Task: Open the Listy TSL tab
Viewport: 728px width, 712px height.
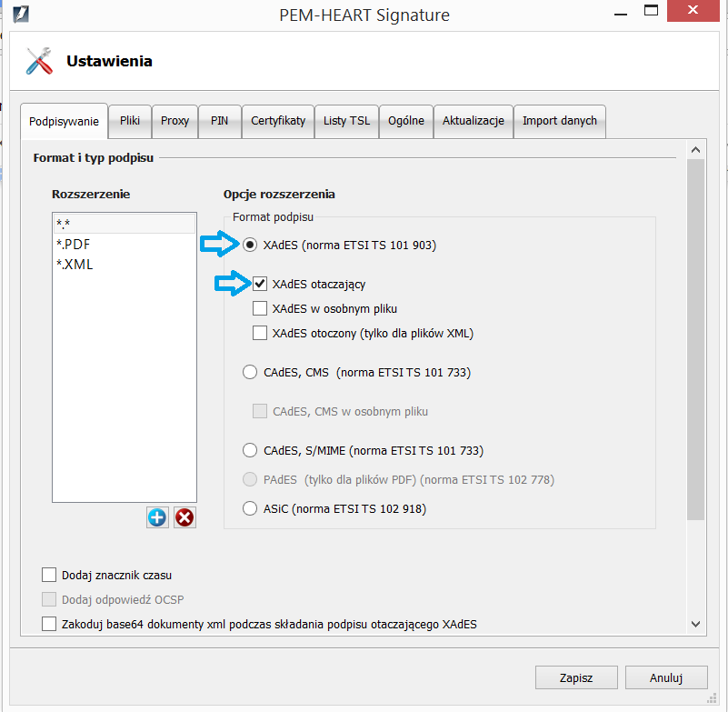Action: 347,121
